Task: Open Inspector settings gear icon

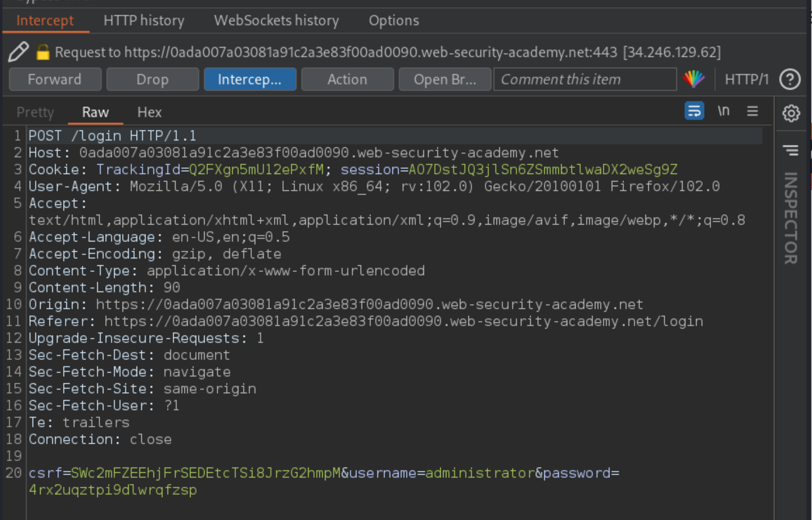Action: pos(791,113)
